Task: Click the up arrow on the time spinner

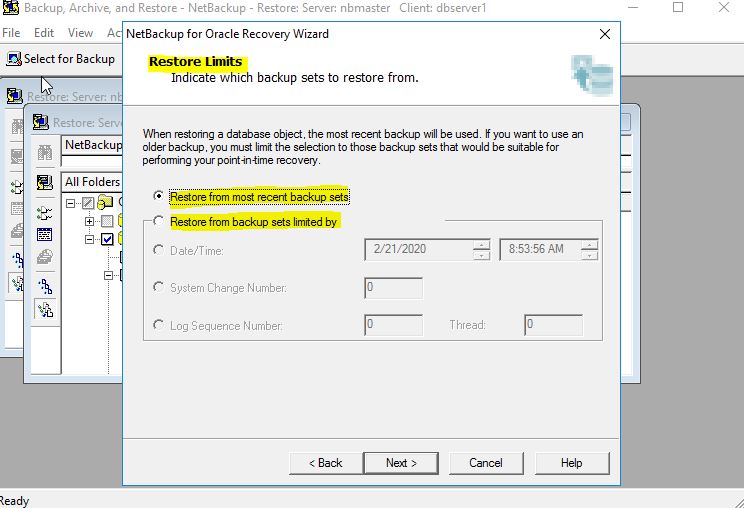Action: [x=589, y=244]
